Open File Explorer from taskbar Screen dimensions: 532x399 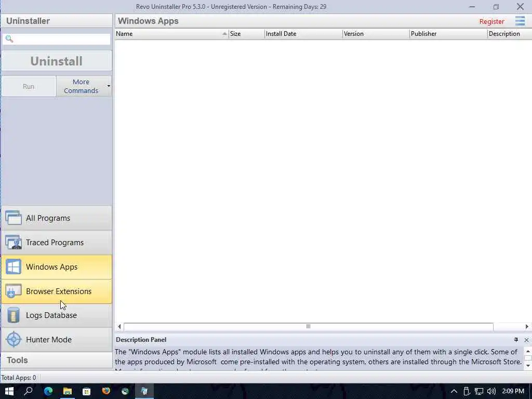pyautogui.click(x=68, y=391)
